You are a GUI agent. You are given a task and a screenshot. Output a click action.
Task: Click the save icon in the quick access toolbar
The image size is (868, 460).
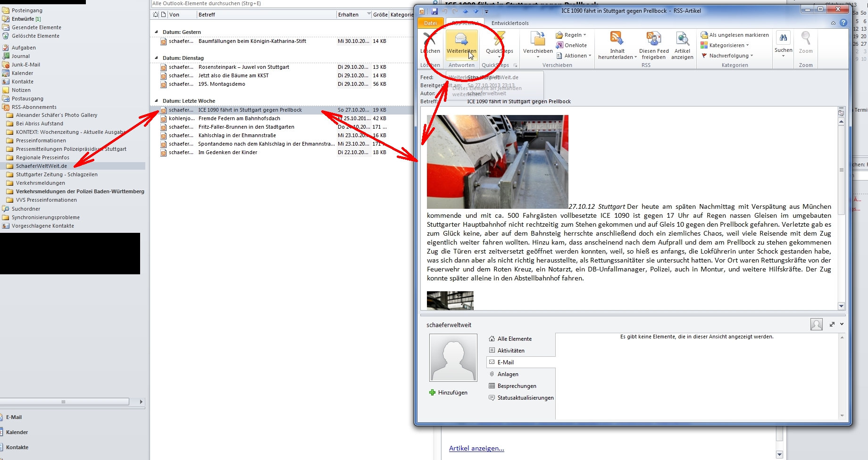[434, 11]
